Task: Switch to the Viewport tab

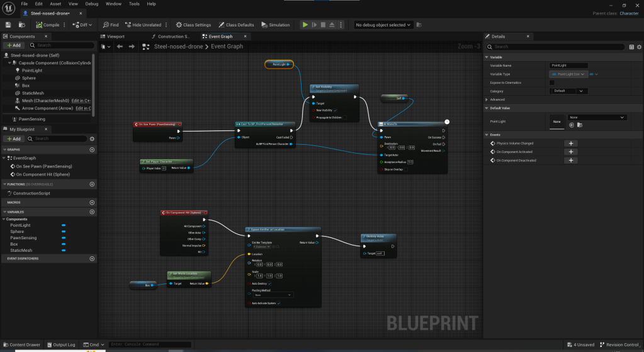Action: coord(115,37)
